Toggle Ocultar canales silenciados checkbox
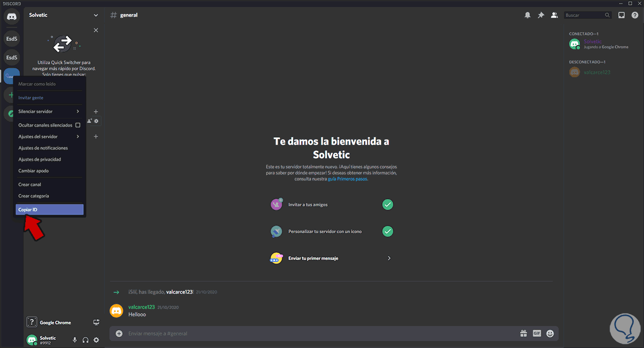Screen dimensions: 644x348 [78, 125]
